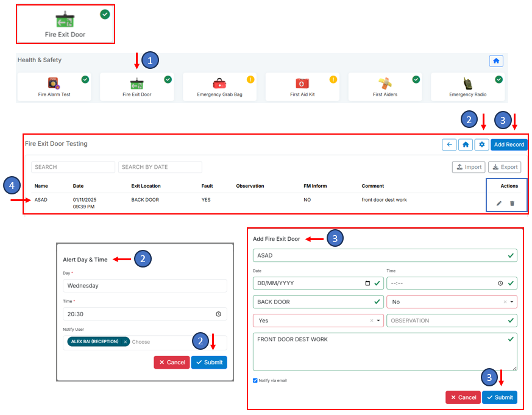Image resolution: width=532 pixels, height=415 pixels.
Task: Open the Date picker calendar icon
Action: 367,283
